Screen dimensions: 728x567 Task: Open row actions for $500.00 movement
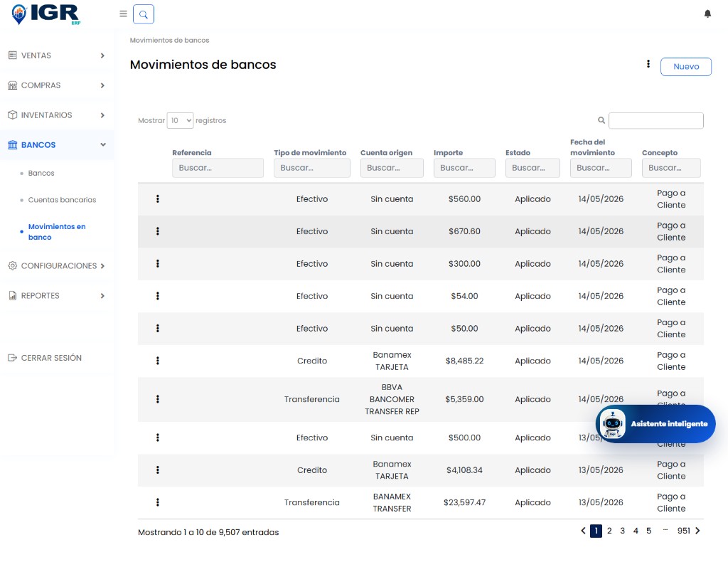pos(158,438)
